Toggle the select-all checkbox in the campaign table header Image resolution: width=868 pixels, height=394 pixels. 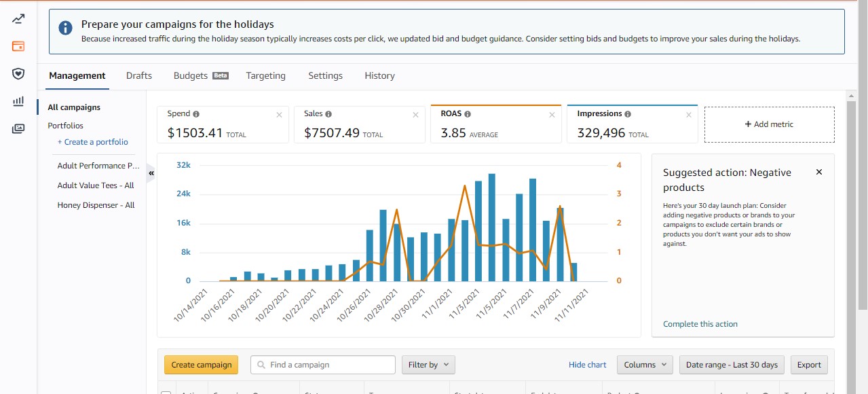(166, 393)
